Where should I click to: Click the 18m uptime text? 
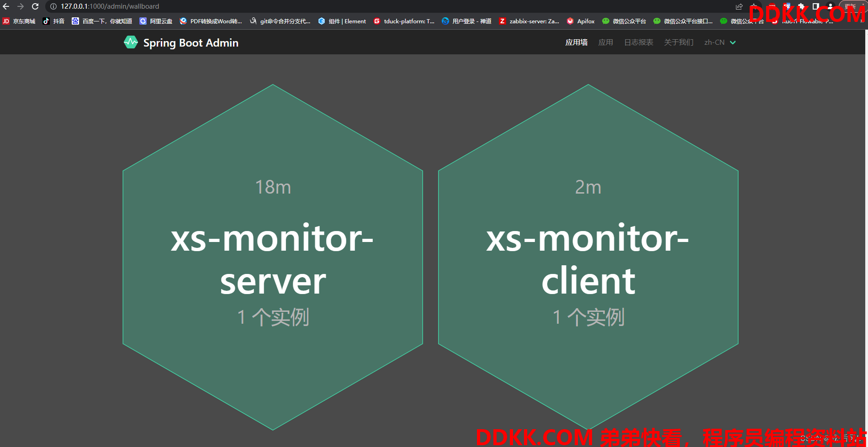coord(273,187)
